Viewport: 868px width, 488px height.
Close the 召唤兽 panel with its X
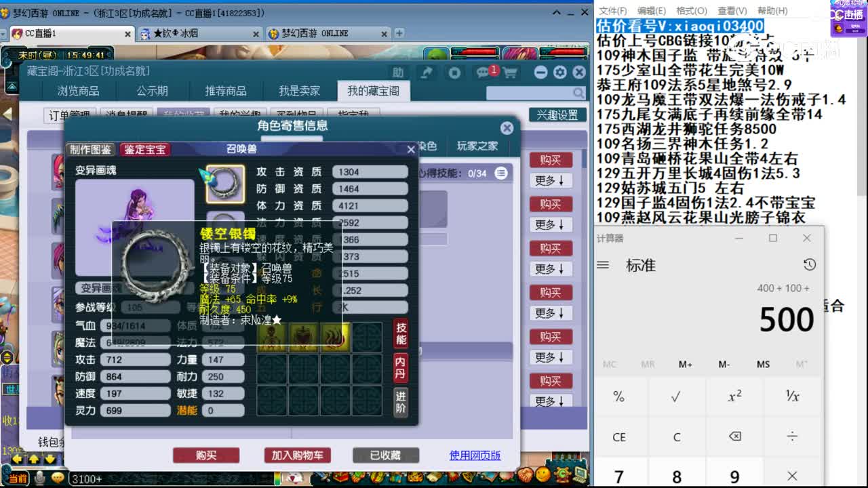click(410, 149)
